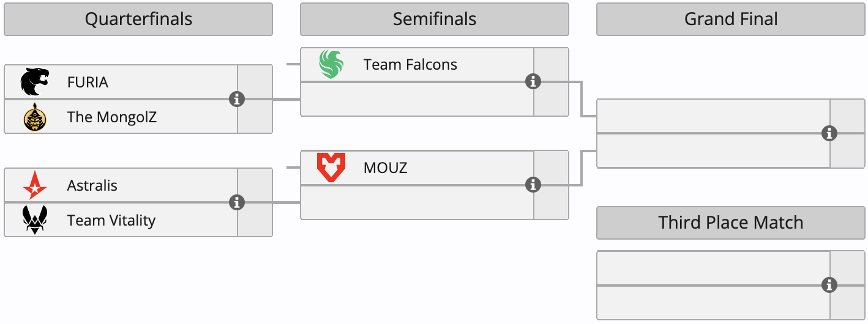868x324 pixels.
Task: Click the Third Place Match header
Action: [731, 223]
